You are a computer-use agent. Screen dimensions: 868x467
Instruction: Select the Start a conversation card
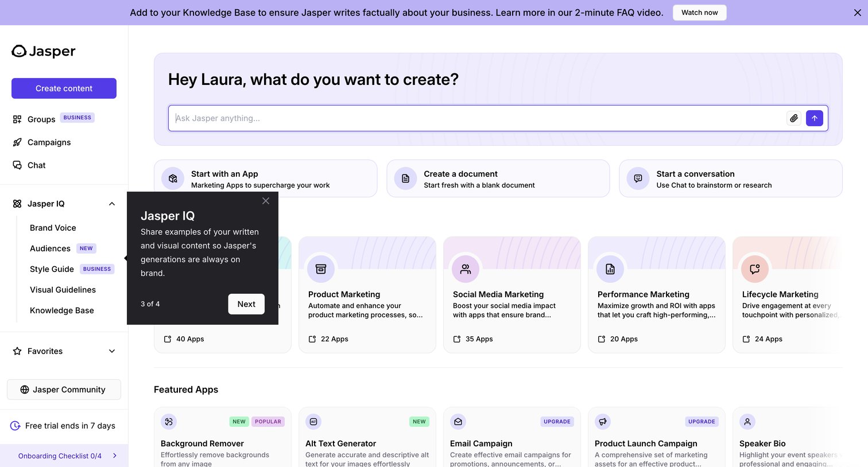[x=731, y=178]
